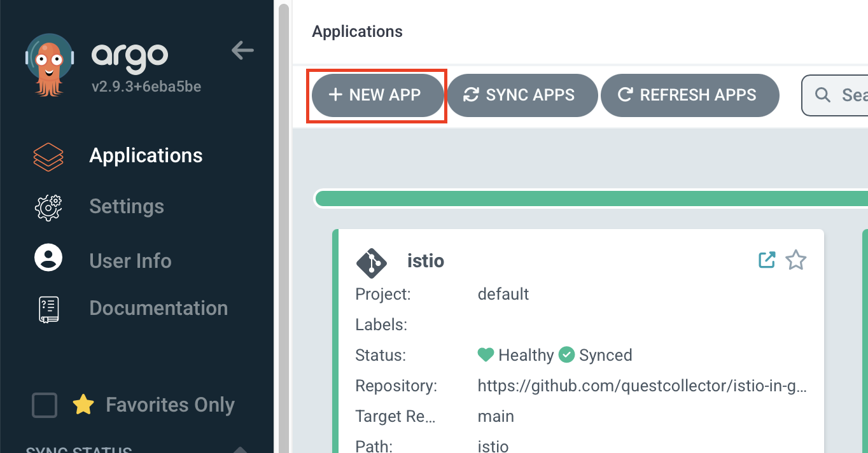Enable the Favorites Only checkbox

coord(45,405)
